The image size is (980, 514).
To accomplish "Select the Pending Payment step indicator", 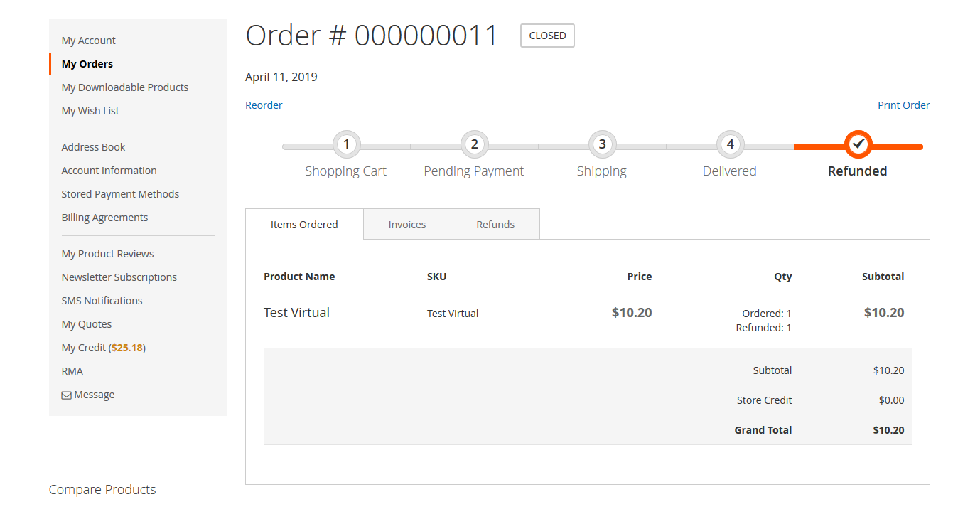I will [474, 144].
